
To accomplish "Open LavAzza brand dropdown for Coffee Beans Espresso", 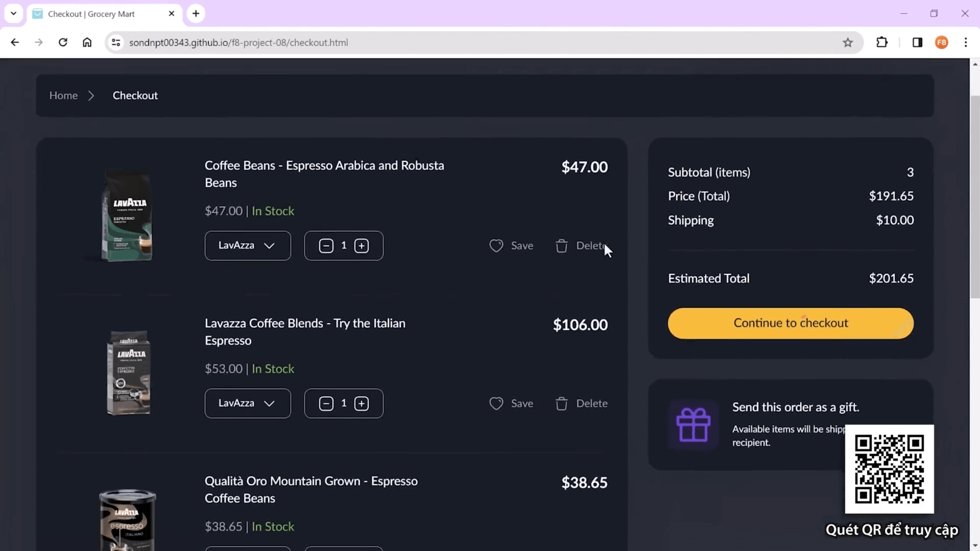I will pyautogui.click(x=248, y=246).
